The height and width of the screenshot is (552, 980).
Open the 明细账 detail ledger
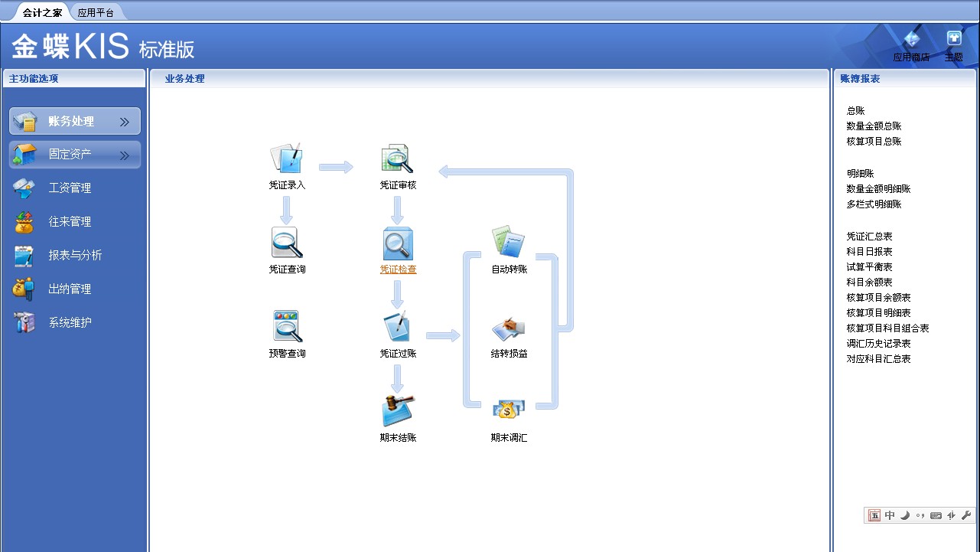click(860, 174)
